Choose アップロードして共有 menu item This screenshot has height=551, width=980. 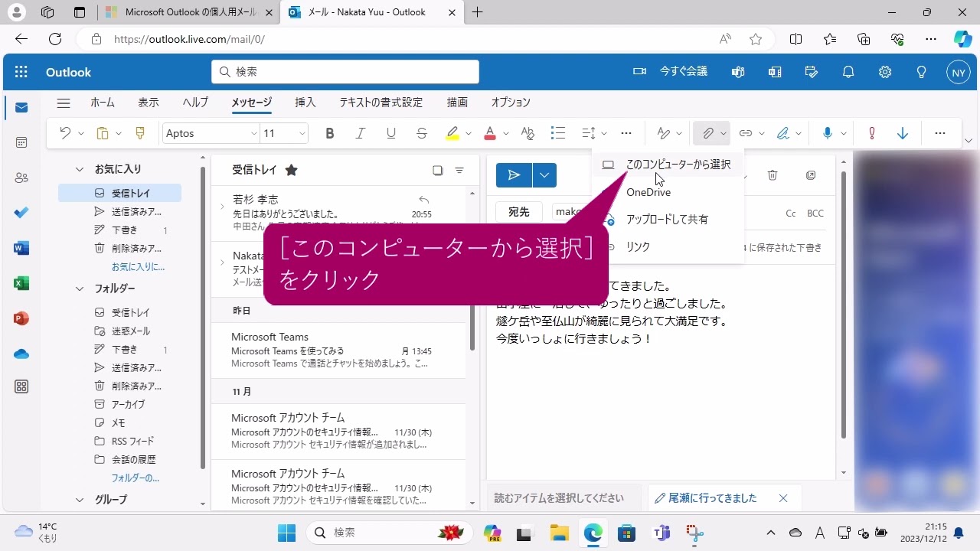click(668, 220)
